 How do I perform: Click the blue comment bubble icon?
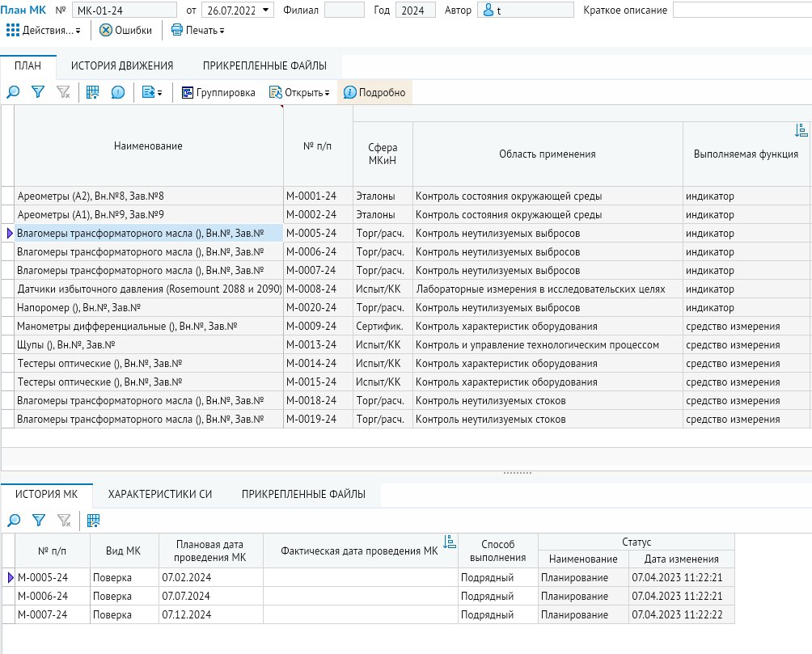(x=118, y=93)
